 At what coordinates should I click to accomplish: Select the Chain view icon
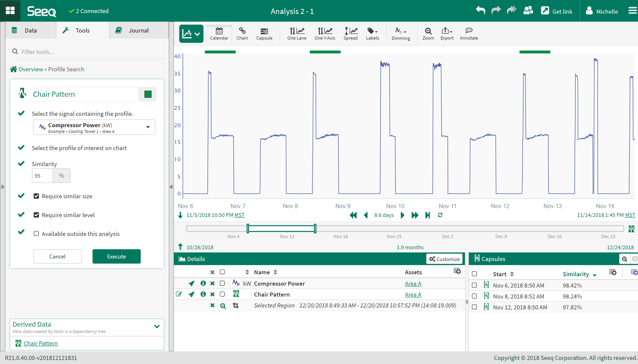(x=242, y=33)
